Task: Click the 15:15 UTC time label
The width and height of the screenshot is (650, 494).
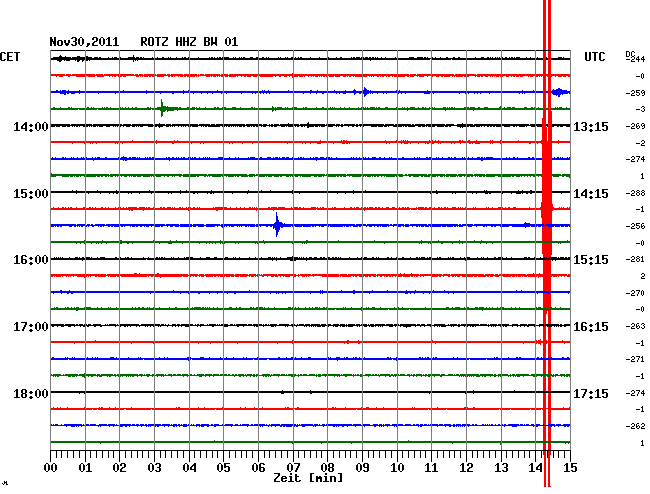Action: [x=591, y=260]
